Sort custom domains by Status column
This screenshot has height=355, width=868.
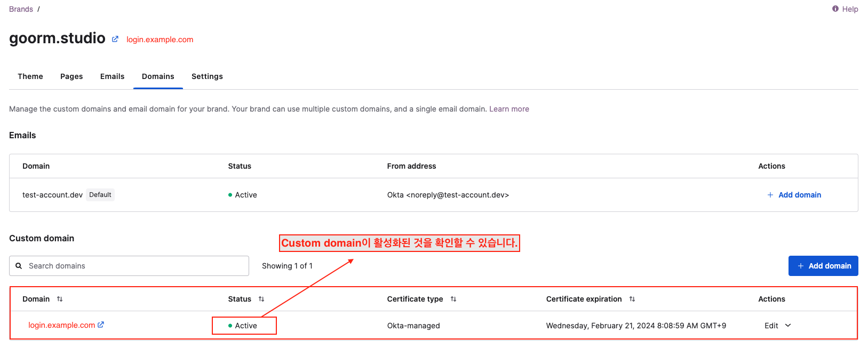click(261, 299)
